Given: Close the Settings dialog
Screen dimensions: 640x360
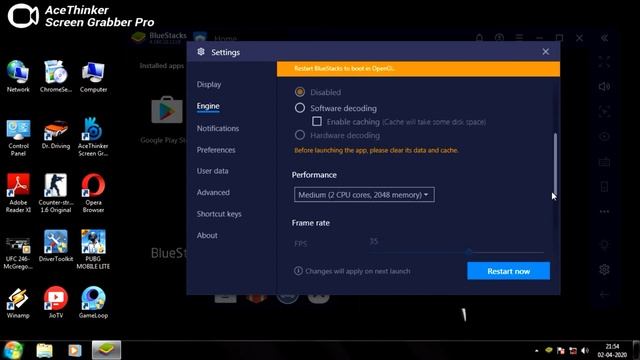Looking at the screenshot, I should pyautogui.click(x=546, y=52).
